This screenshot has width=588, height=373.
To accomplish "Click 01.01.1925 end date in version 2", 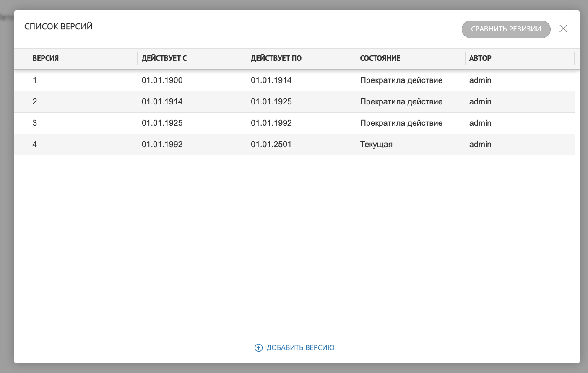I will [271, 102].
